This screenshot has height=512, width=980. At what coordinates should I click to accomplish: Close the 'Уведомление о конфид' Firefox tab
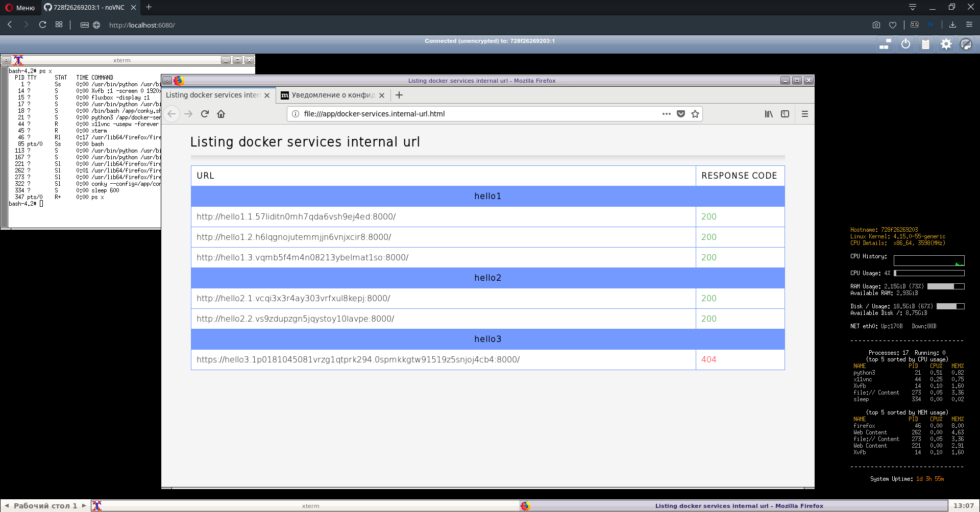[382, 95]
